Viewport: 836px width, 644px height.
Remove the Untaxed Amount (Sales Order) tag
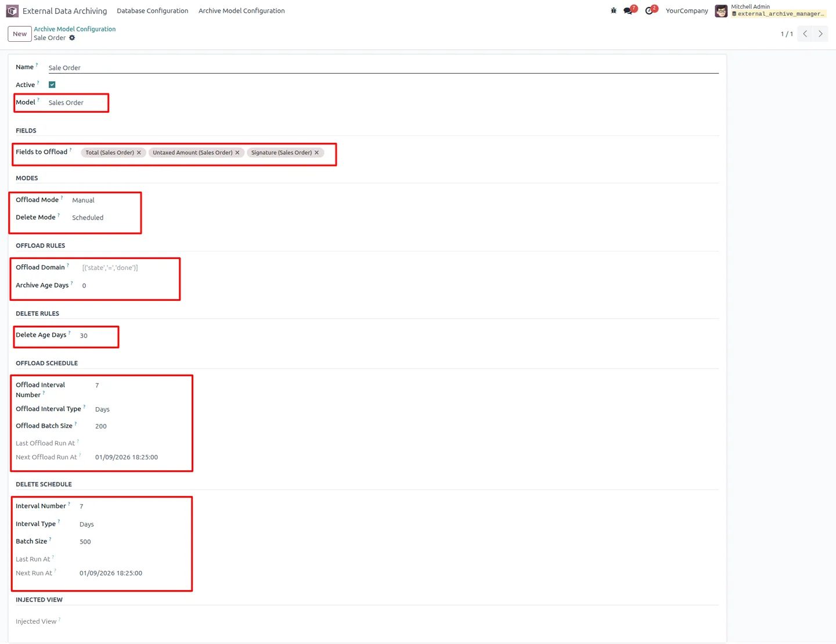tap(237, 153)
